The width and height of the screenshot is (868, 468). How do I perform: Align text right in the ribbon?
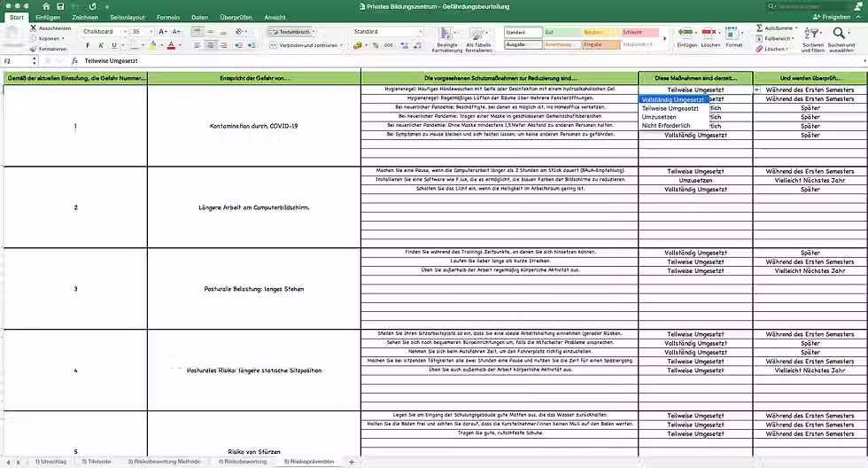(223, 45)
